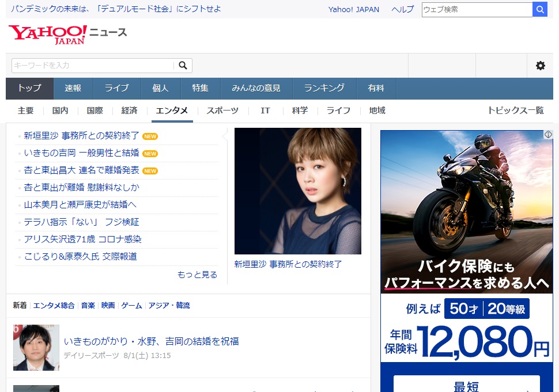Open settings via the gear icon
Screen dimensions: 559x392
(x=541, y=66)
